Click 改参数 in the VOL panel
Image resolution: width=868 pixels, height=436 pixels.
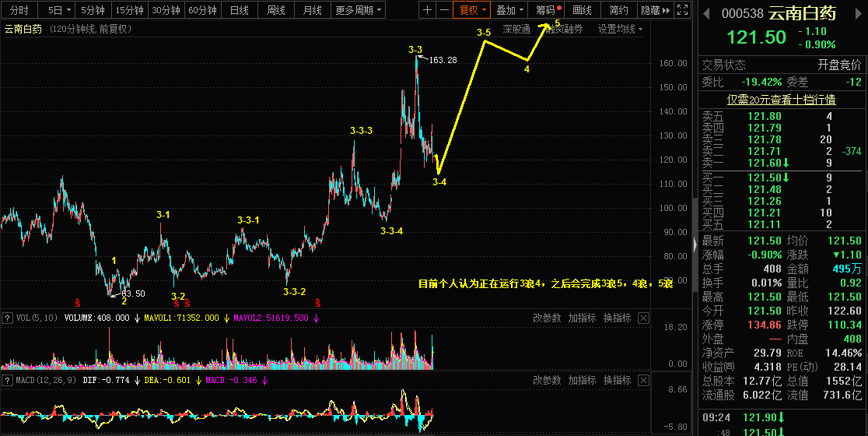click(x=547, y=318)
